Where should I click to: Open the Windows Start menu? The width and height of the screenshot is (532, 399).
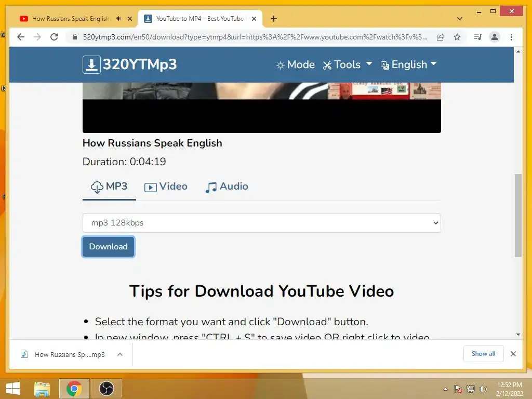13,389
